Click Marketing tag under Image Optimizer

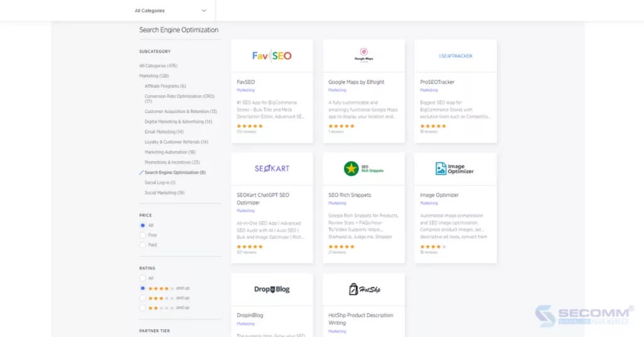429,203
